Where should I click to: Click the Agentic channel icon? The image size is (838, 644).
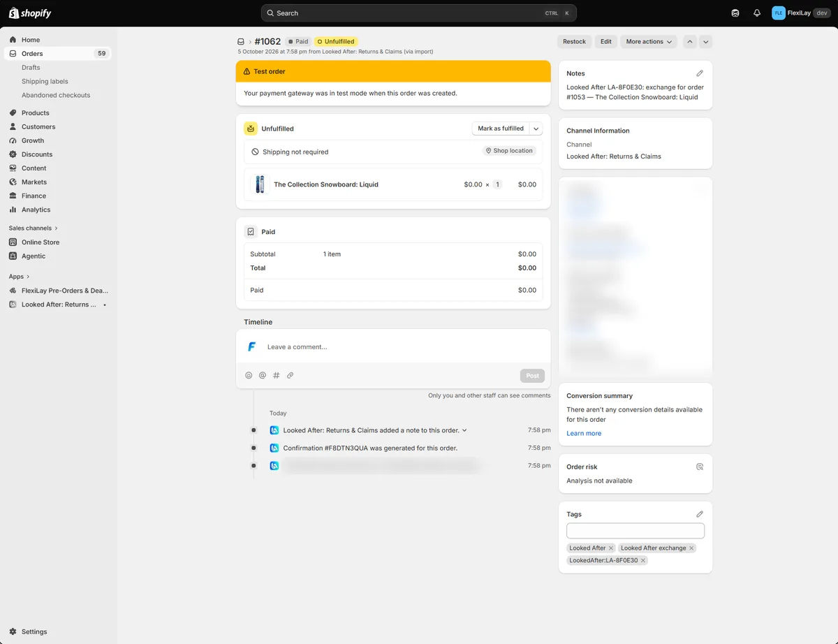coord(13,256)
